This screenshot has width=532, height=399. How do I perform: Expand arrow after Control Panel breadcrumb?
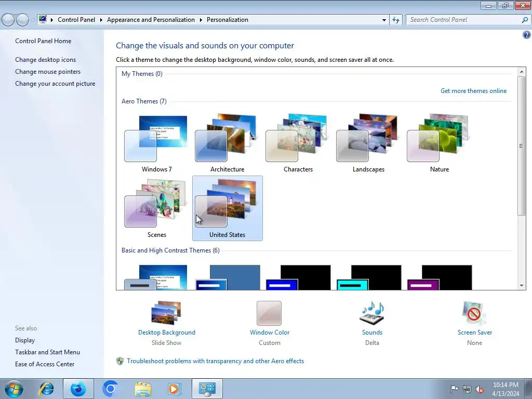pyautogui.click(x=101, y=20)
